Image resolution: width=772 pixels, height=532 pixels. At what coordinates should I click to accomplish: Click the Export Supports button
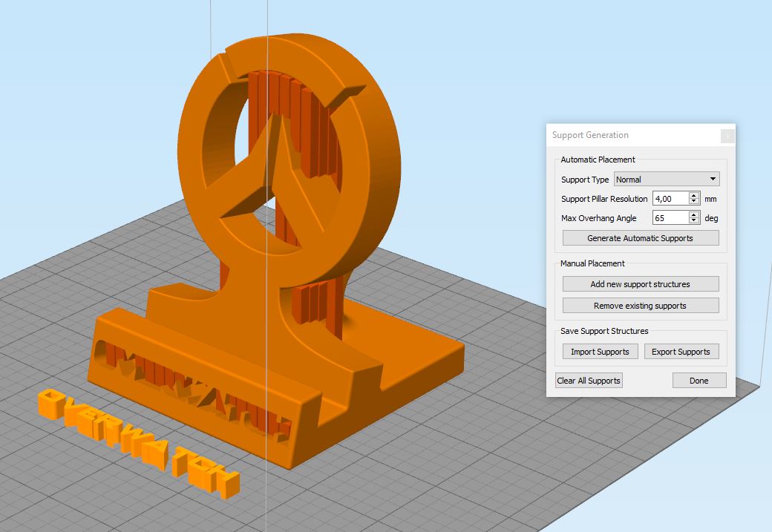click(x=681, y=352)
